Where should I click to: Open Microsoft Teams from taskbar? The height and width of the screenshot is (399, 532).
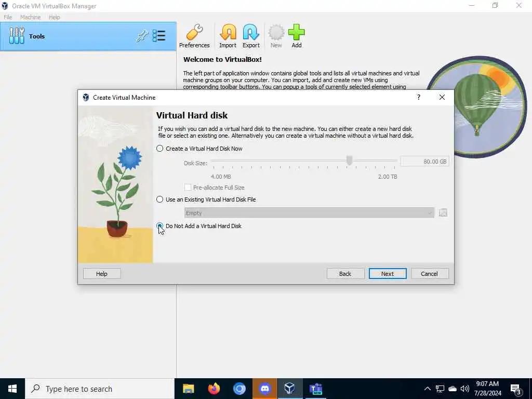(x=315, y=389)
